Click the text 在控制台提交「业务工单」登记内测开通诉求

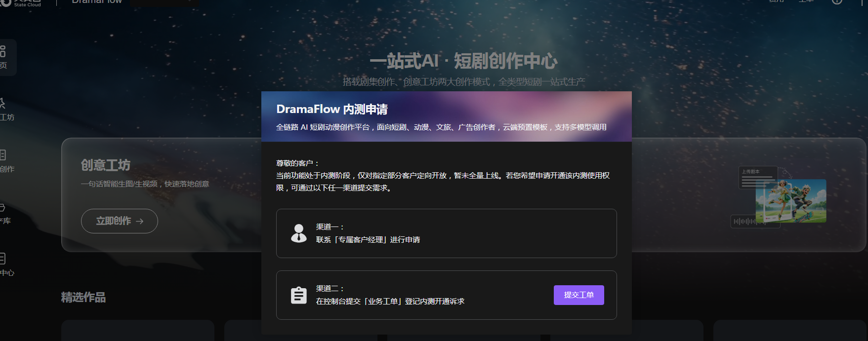[x=390, y=302]
